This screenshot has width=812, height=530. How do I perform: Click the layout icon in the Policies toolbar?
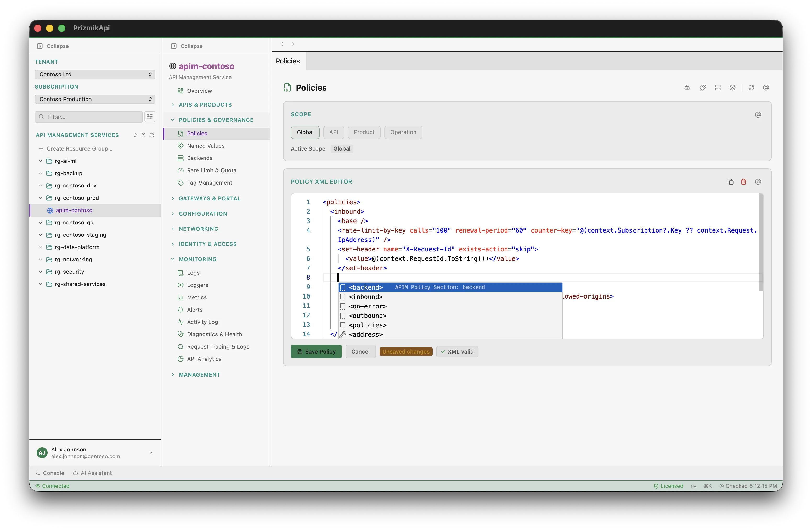[718, 87]
